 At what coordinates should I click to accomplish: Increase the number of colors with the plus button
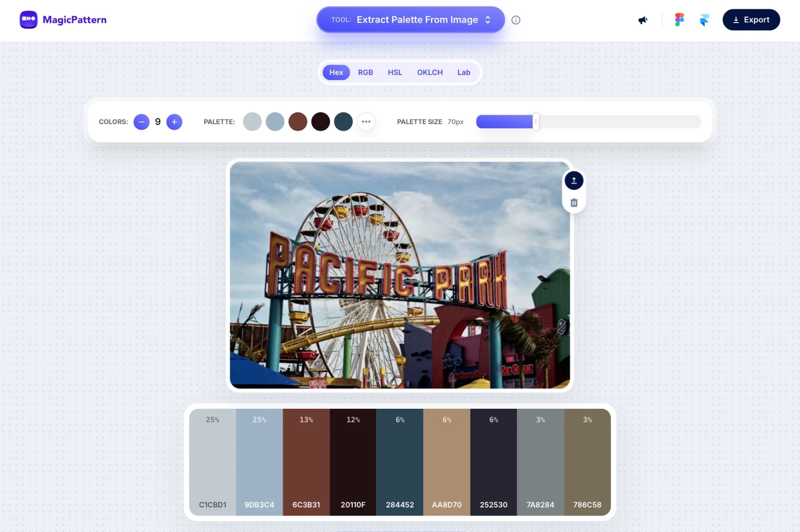coord(174,122)
